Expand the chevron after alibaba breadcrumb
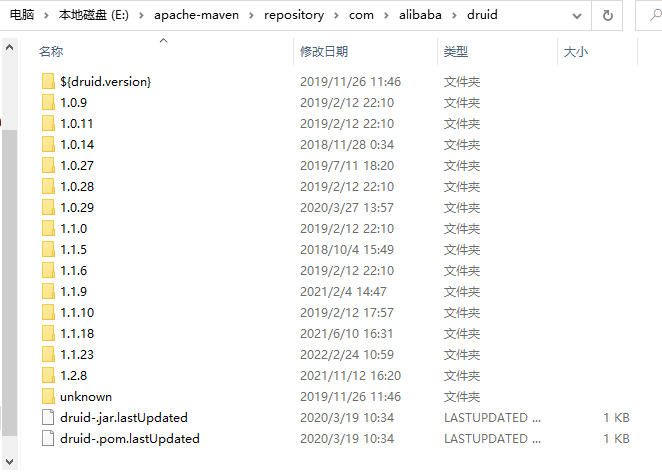 pos(454,16)
